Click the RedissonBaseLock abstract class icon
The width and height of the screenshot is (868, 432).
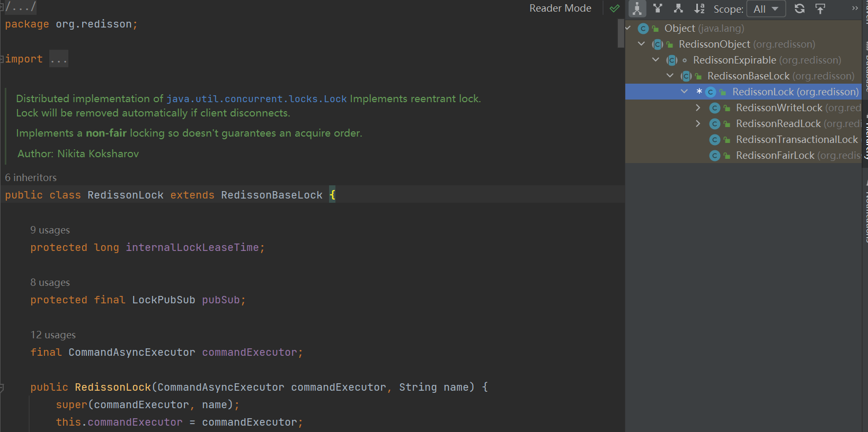686,76
